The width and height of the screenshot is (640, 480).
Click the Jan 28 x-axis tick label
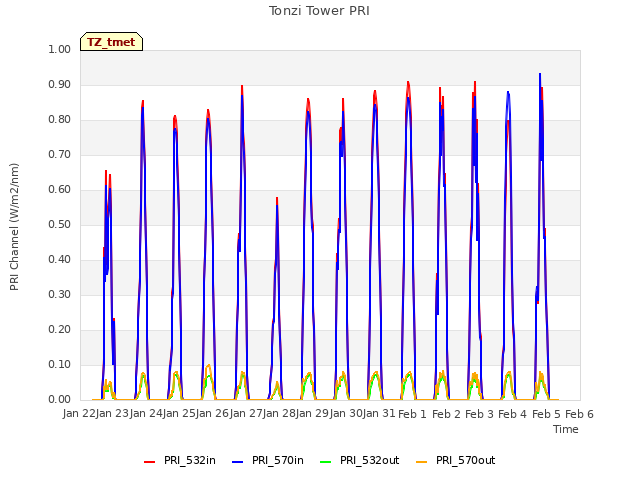[279, 414]
